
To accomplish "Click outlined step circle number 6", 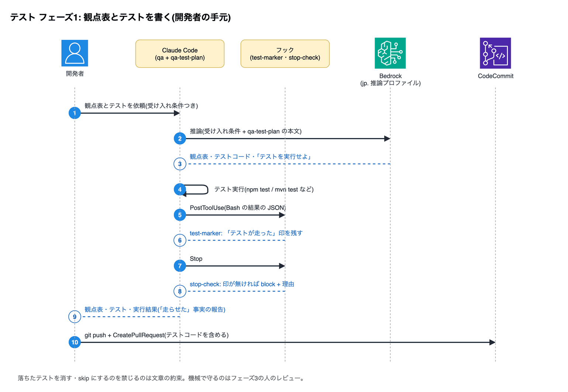I will (x=180, y=240).
